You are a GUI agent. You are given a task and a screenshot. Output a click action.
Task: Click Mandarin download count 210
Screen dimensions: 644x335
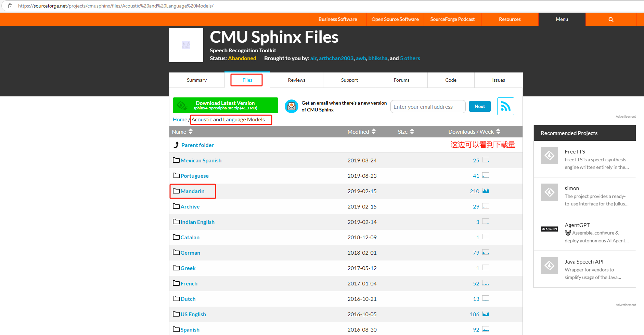pos(474,191)
